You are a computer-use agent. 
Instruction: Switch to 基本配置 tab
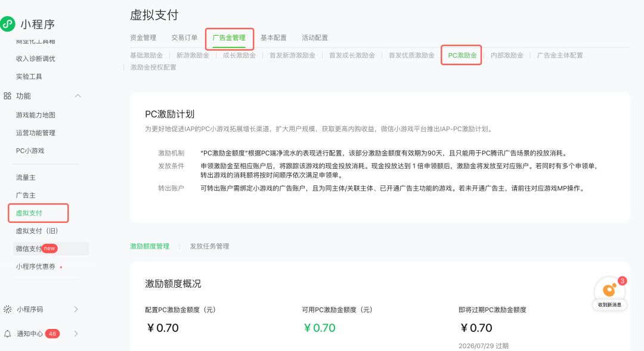[x=274, y=38]
